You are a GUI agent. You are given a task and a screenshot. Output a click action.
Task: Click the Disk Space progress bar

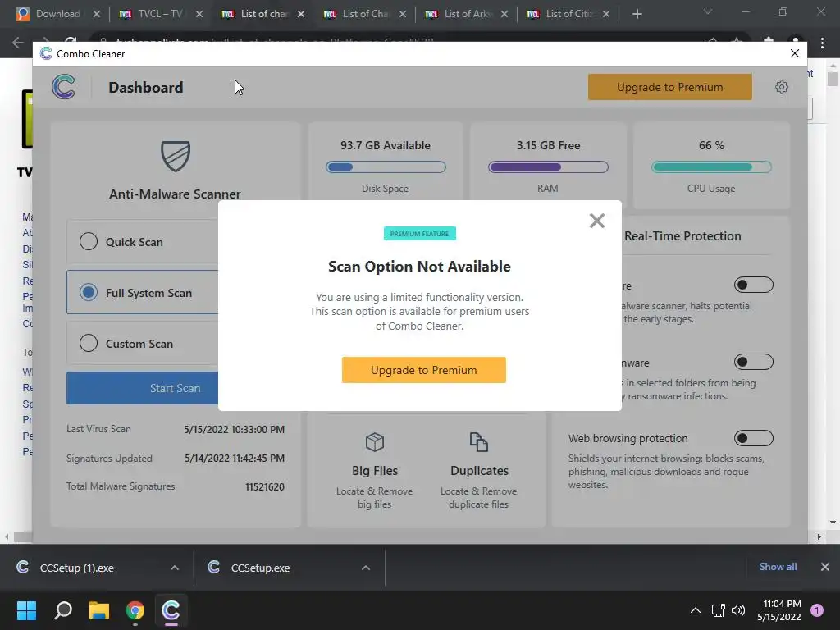386,167
